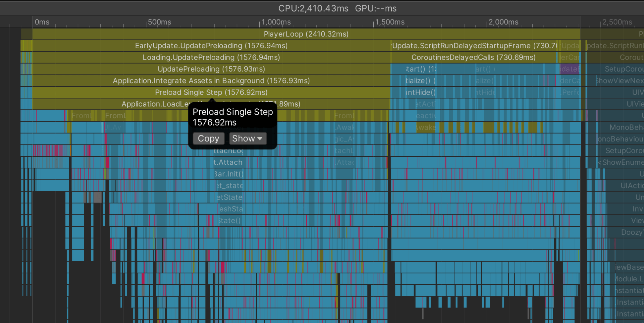Select CoroutinesDelayedCalls (730.69ms) bar
The width and height of the screenshot is (644, 323).
tap(473, 57)
